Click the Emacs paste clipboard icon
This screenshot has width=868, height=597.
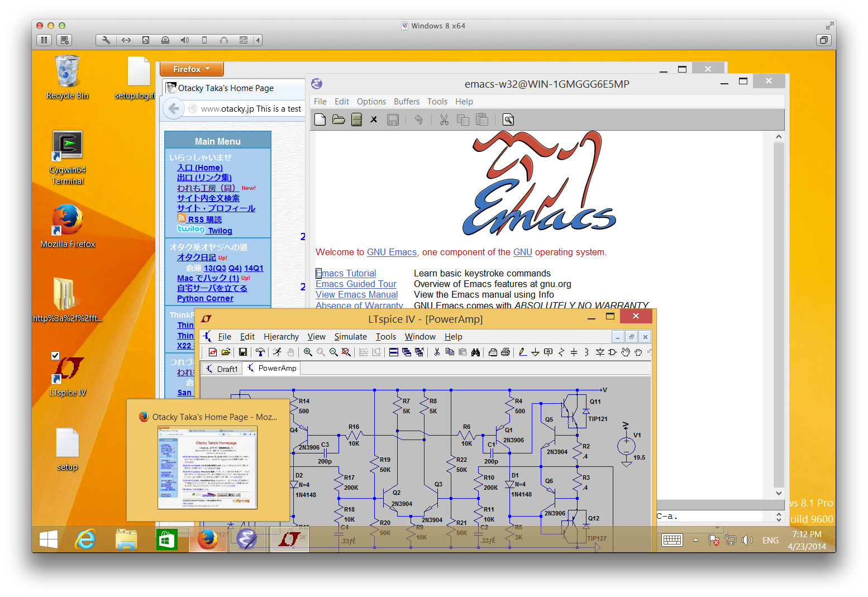[x=481, y=120]
